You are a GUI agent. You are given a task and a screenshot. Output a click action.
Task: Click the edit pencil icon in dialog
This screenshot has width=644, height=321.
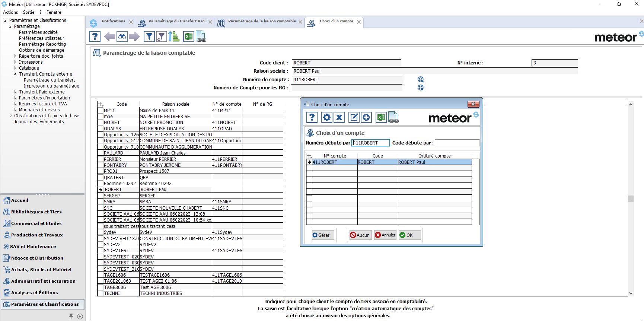[x=354, y=117]
